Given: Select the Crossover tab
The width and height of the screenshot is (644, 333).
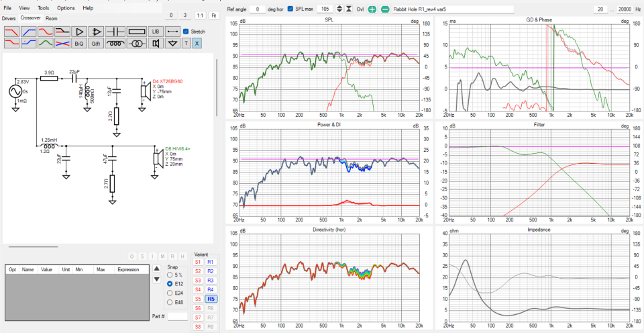Looking at the screenshot, I should pyautogui.click(x=30, y=18).
